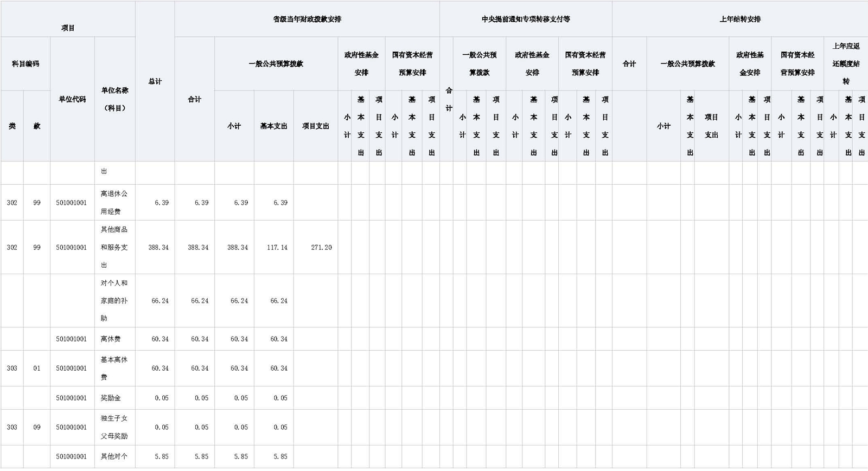Screen dimensions: 868x471
Task: Click the 省级当年财政拨款安排 header
Action: pos(307,19)
